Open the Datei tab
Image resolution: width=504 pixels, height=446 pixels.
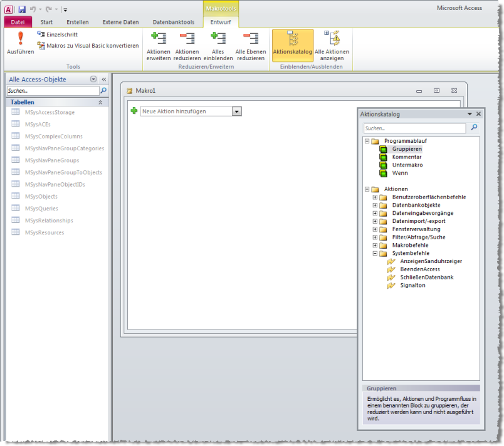point(18,22)
